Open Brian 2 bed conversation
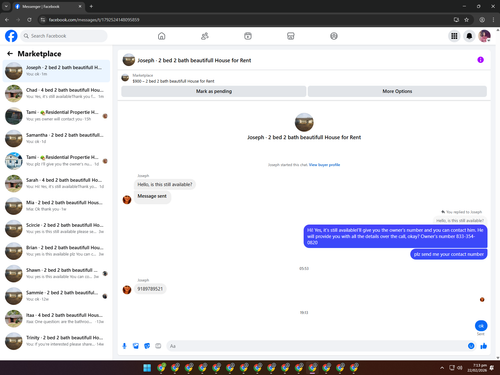500x375 pixels. (56, 251)
